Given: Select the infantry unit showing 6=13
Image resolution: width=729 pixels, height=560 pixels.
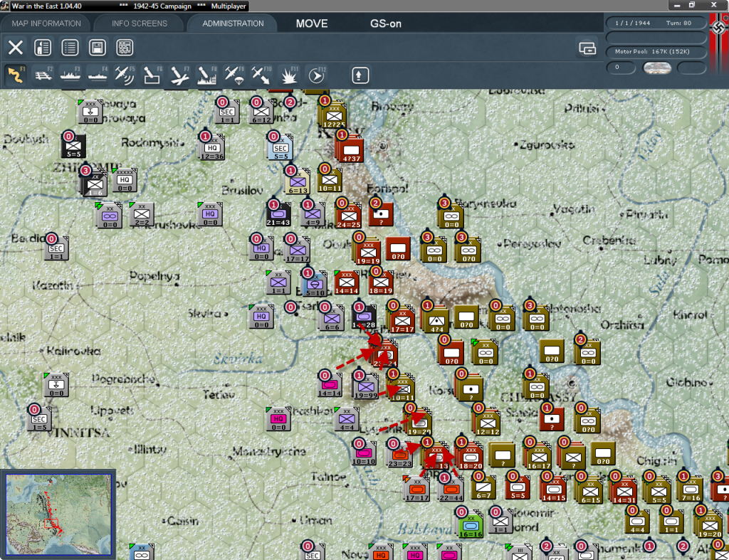Looking at the screenshot, I should point(298,182).
